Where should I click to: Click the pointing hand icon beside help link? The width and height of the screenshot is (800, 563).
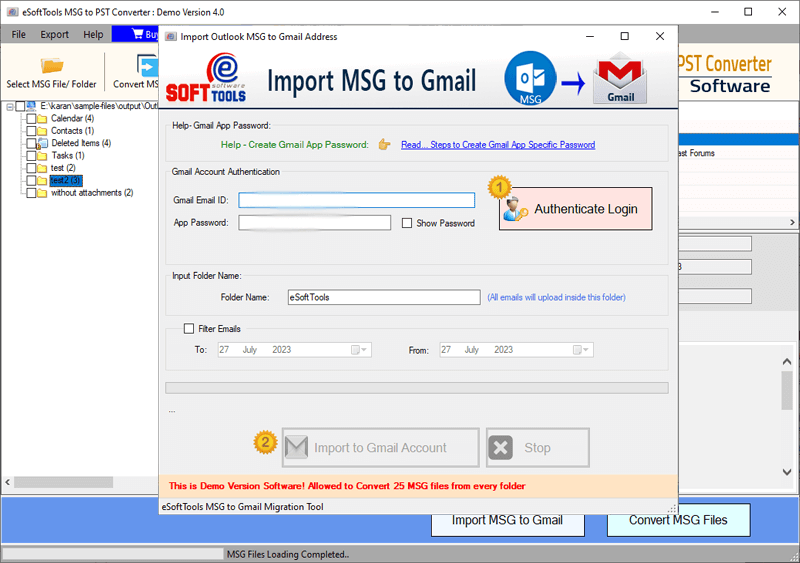tap(384, 144)
